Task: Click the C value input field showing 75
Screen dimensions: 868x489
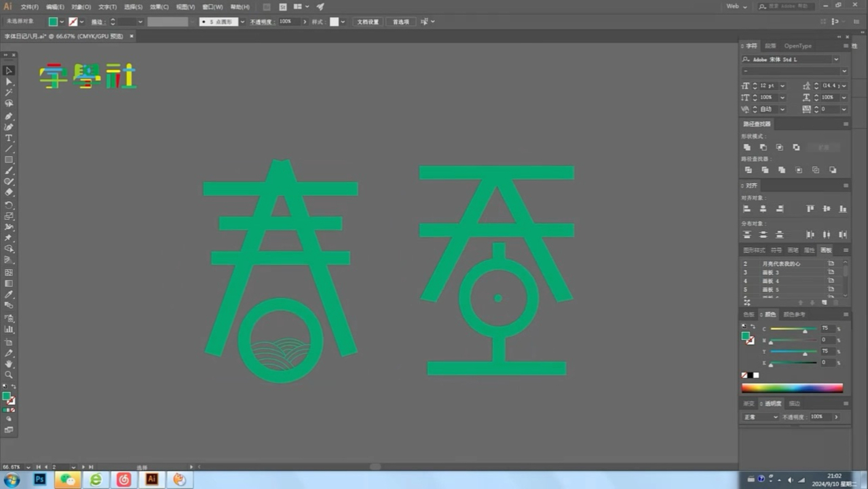Action: [827, 329]
